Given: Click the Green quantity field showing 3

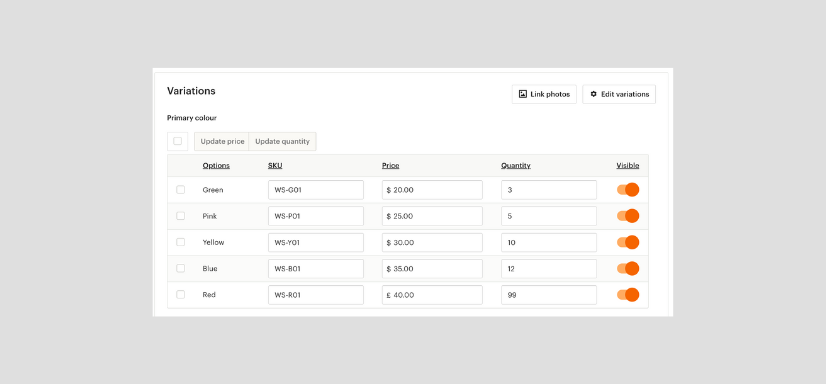Looking at the screenshot, I should pyautogui.click(x=549, y=190).
